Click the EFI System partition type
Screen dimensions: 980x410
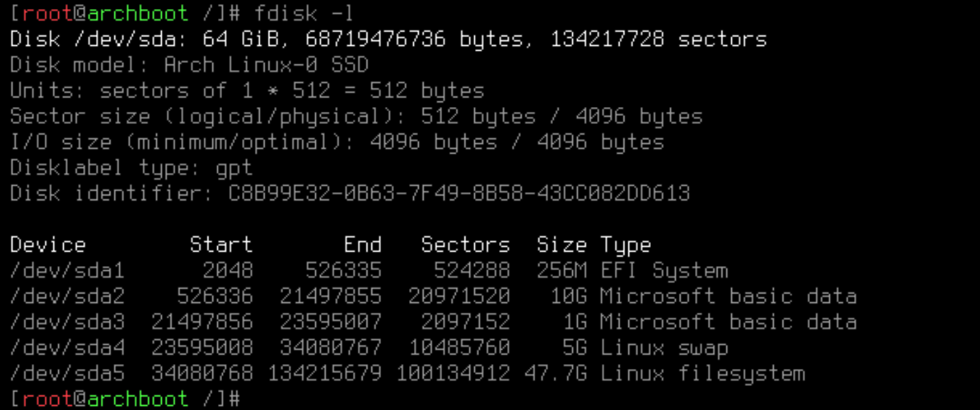click(663, 271)
